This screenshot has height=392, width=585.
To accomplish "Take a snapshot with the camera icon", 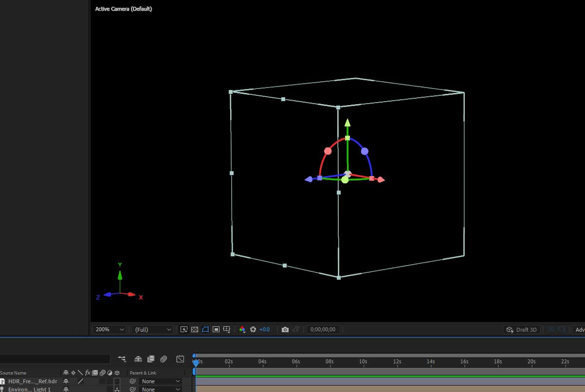I will [285, 329].
